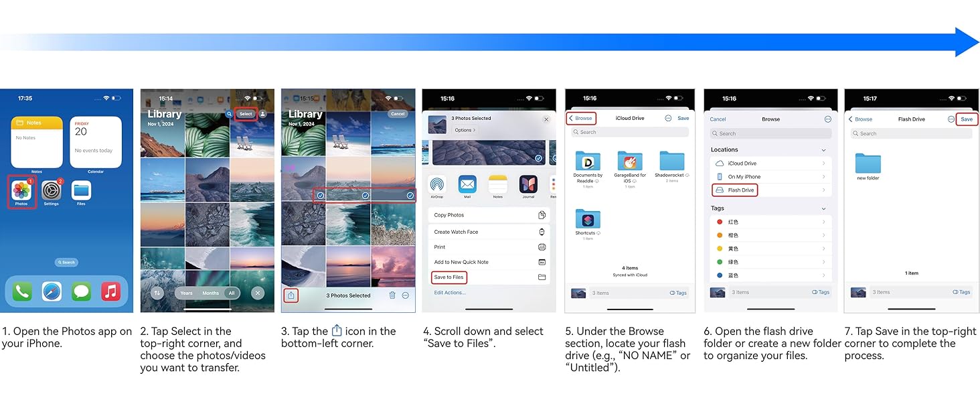Switch to the Years view in Photos
Screen dimensions: 980x402
(x=187, y=293)
